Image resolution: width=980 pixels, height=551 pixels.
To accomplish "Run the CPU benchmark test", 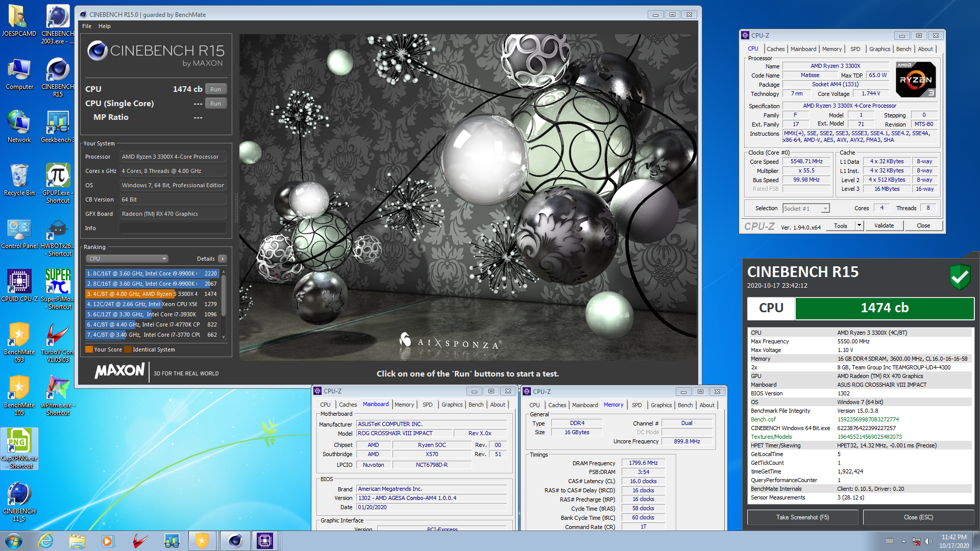I will click(x=215, y=89).
